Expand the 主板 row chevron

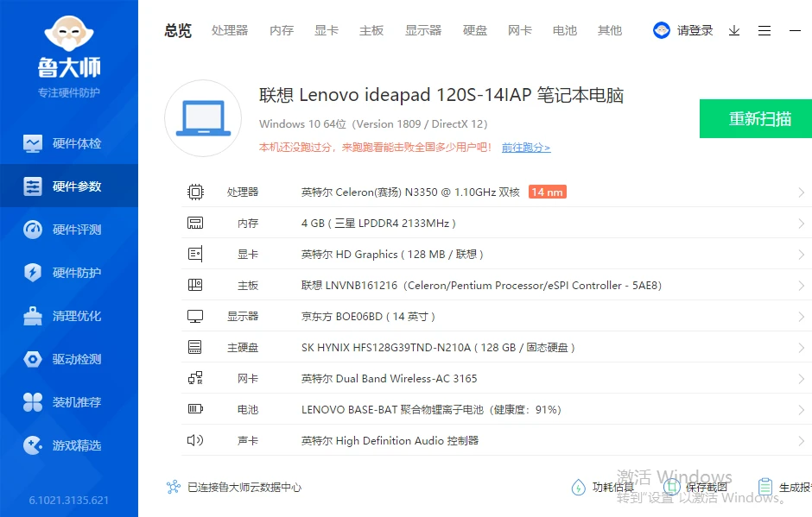click(801, 286)
